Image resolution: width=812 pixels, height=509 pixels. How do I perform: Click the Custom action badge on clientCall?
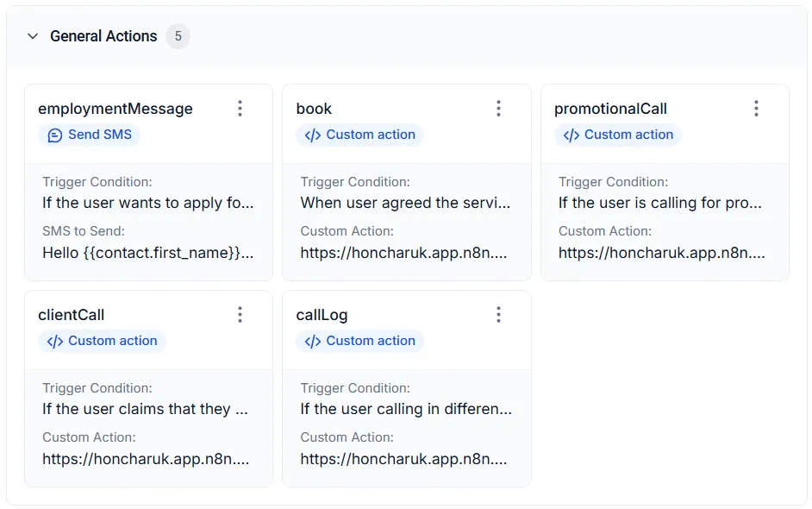tap(102, 341)
